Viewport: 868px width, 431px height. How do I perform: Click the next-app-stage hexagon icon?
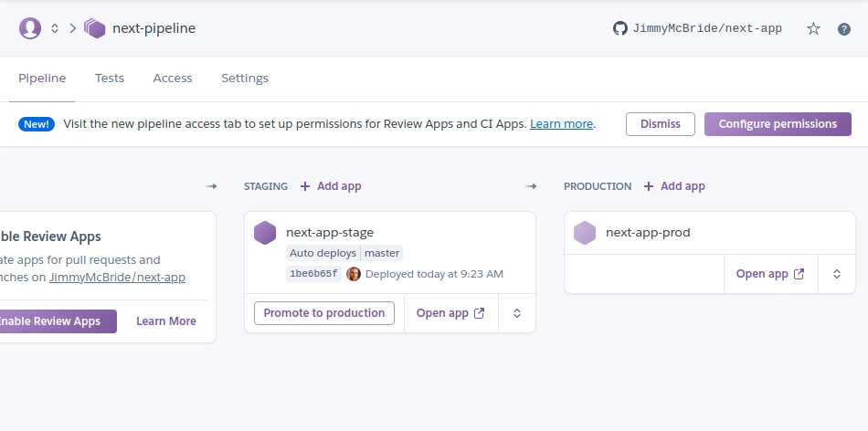point(265,233)
